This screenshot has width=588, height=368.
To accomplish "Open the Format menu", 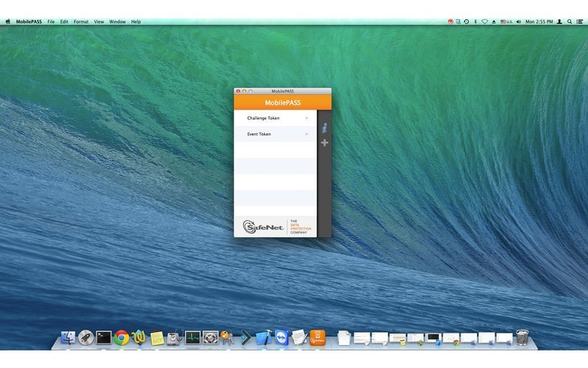I will pyautogui.click(x=81, y=22).
